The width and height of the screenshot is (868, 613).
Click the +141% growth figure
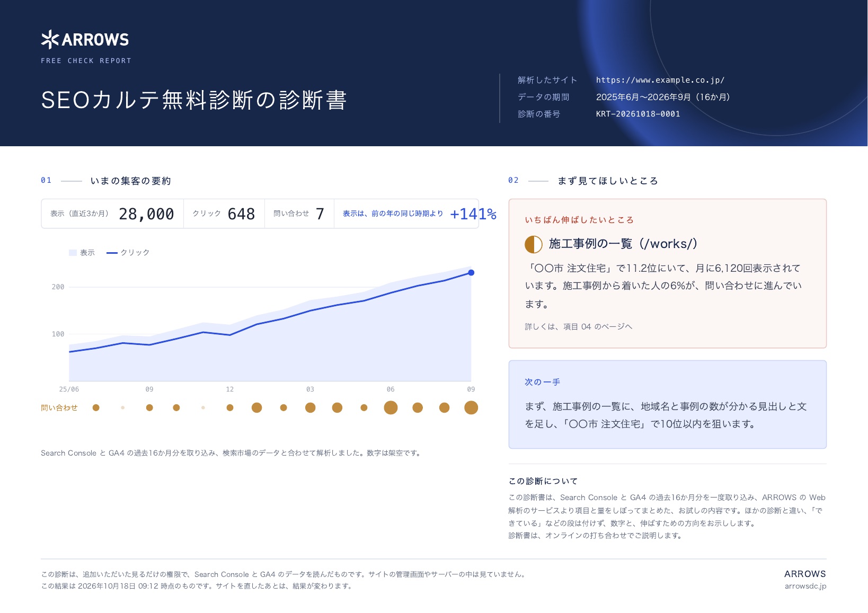point(473,214)
